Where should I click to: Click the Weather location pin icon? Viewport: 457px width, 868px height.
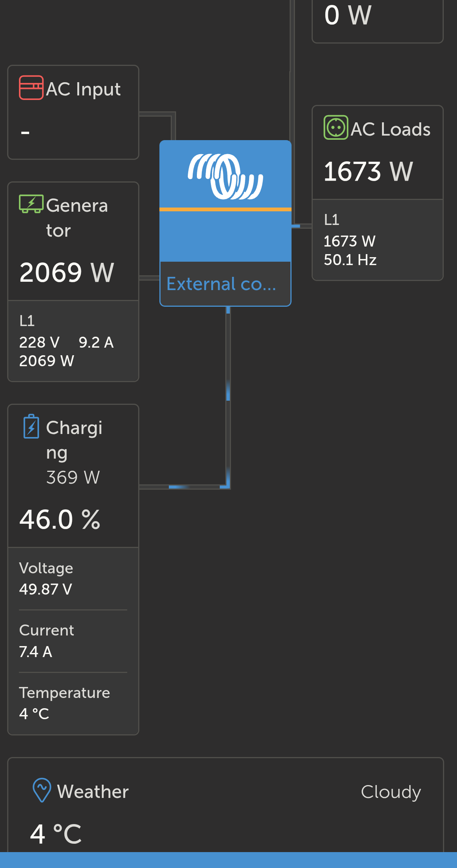point(42,790)
